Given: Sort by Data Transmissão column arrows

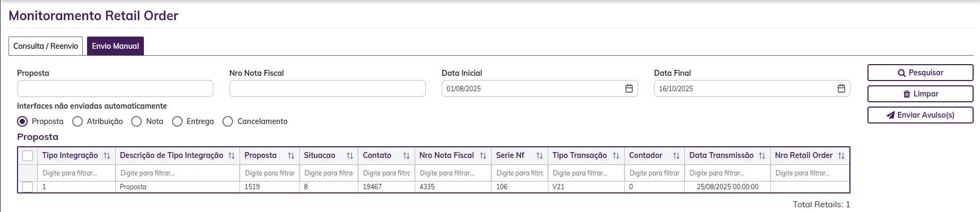Looking at the screenshot, I should (x=762, y=156).
